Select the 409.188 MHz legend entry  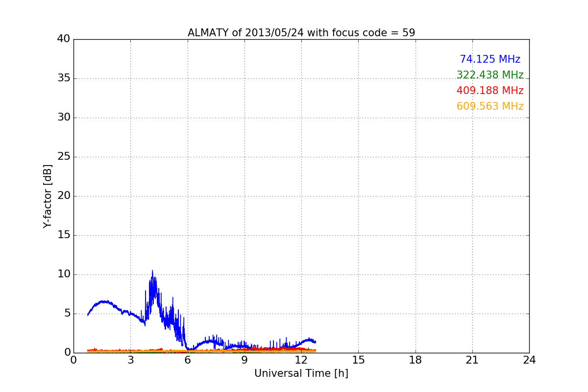tap(490, 91)
